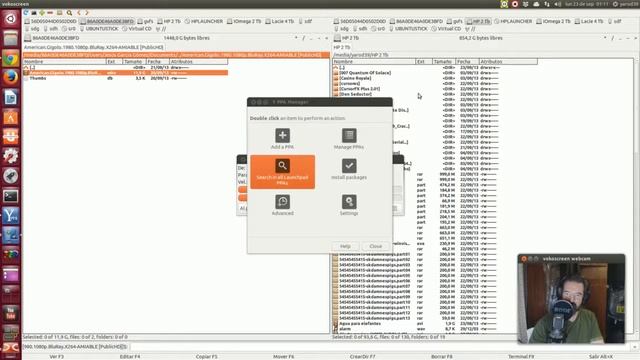The height and width of the screenshot is (360, 640).
Task: Click the search magnifier toolbar icon
Action: coord(69,13)
